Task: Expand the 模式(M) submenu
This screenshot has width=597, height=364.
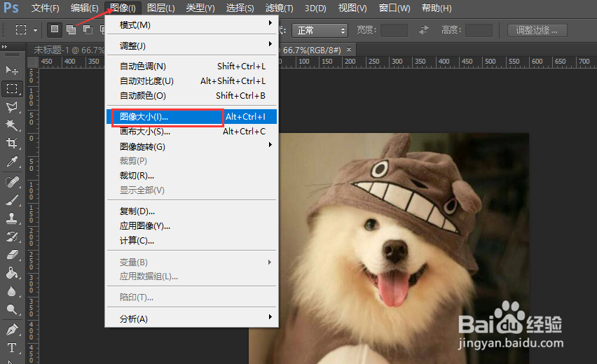Action: click(191, 24)
